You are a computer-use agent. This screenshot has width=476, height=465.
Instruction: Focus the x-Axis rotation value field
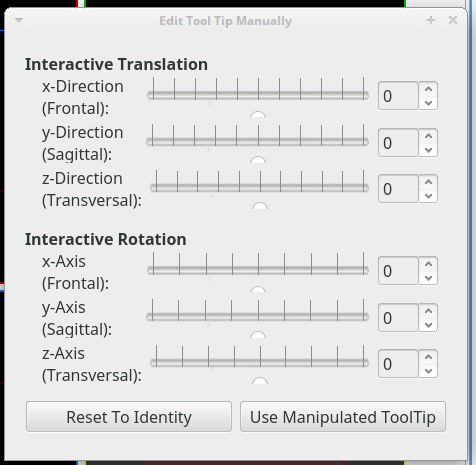tap(398, 271)
